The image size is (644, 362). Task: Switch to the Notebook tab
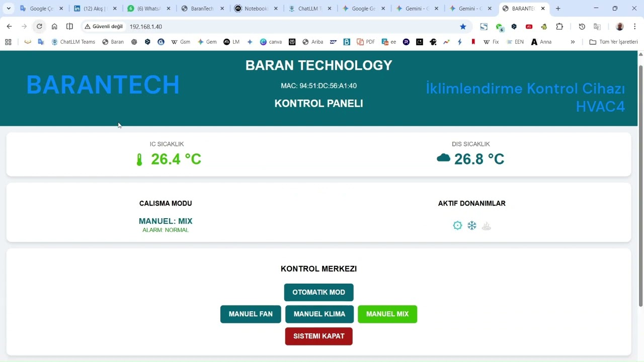click(x=257, y=9)
